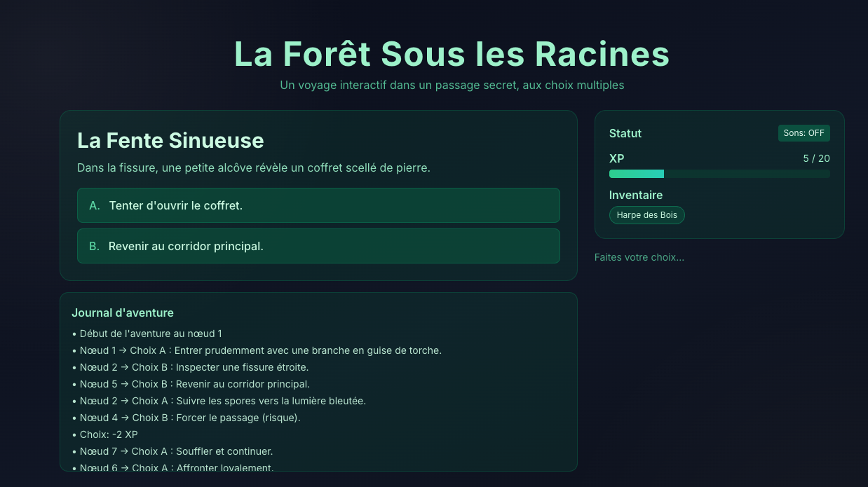Click the "Faites votre choix..." status message

click(639, 257)
